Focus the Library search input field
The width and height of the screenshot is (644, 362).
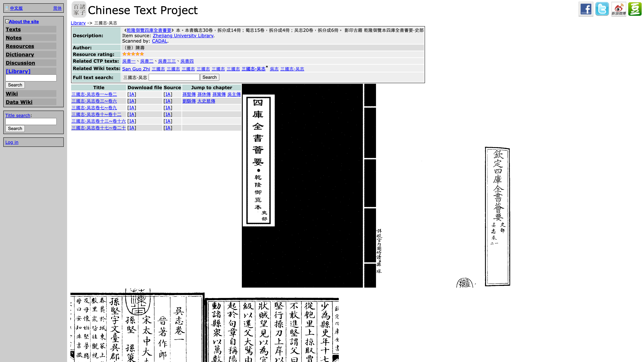pos(31,78)
